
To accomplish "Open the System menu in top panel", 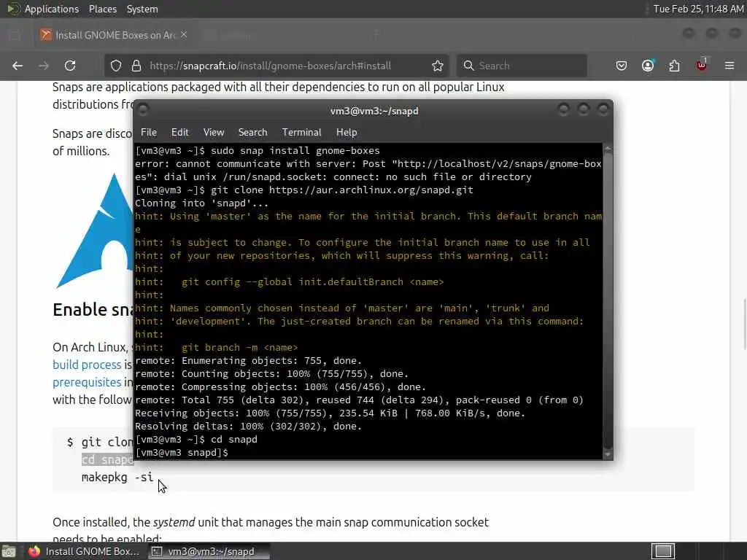I will tap(142, 9).
